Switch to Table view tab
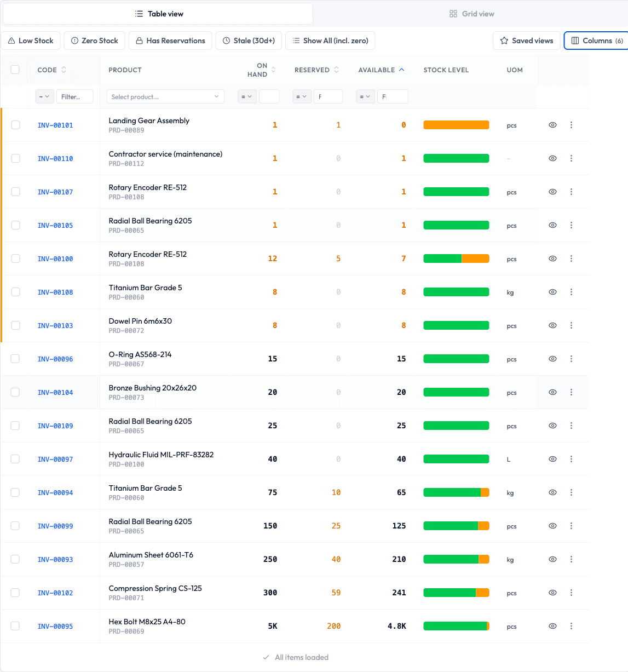Image resolution: width=628 pixels, height=672 pixels. (x=158, y=14)
